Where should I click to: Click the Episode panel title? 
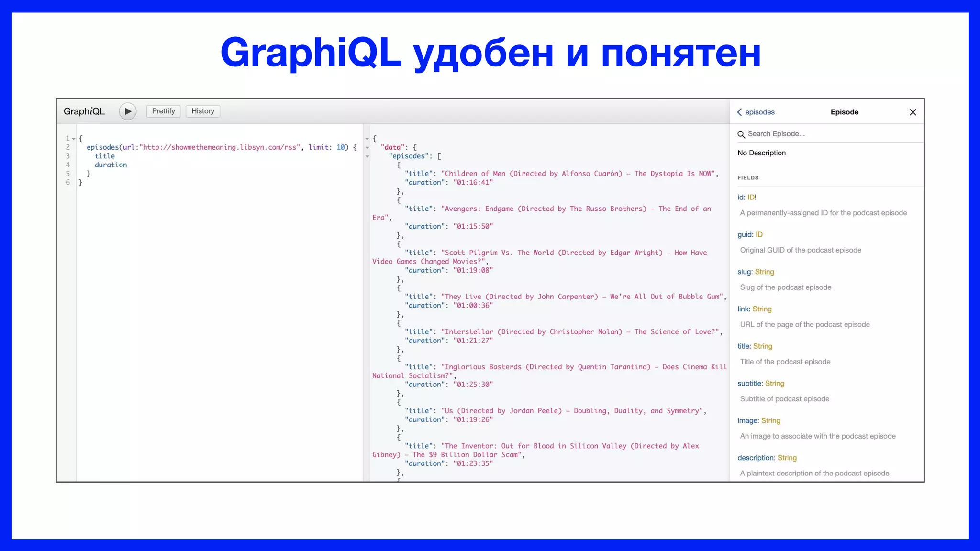click(x=845, y=112)
